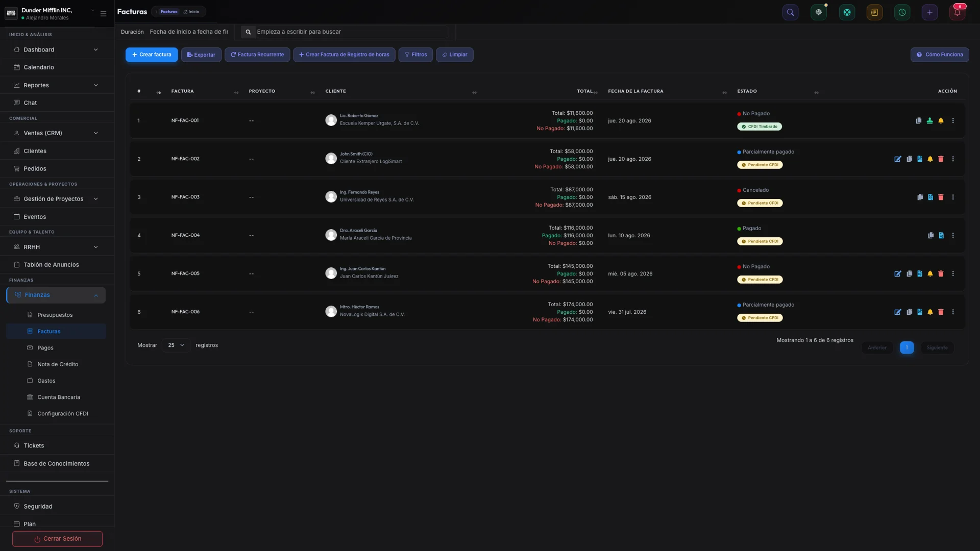Expand the Dashboard sidebar menu
The image size is (980, 551).
pos(56,49)
